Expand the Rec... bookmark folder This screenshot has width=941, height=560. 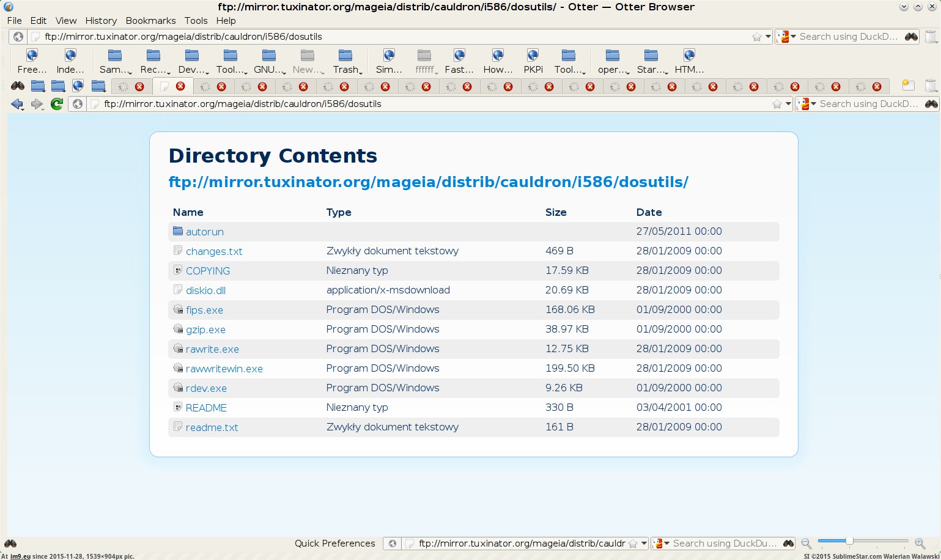[x=153, y=62]
